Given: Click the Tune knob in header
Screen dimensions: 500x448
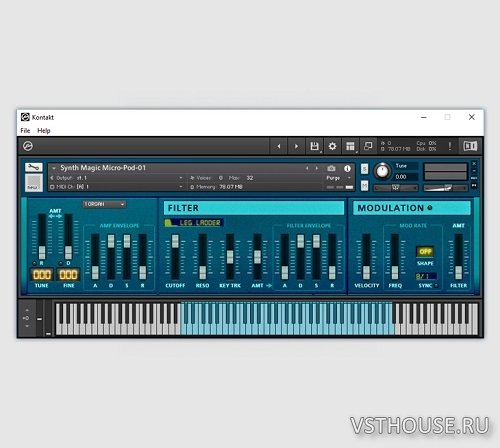Looking at the screenshot, I should (382, 171).
